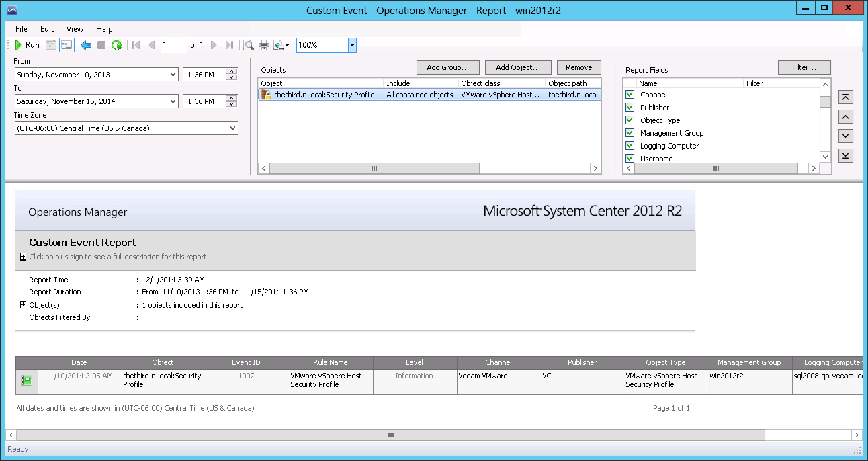Open the Export report icon menu
The height and width of the screenshot is (461, 868).
pyautogui.click(x=281, y=45)
